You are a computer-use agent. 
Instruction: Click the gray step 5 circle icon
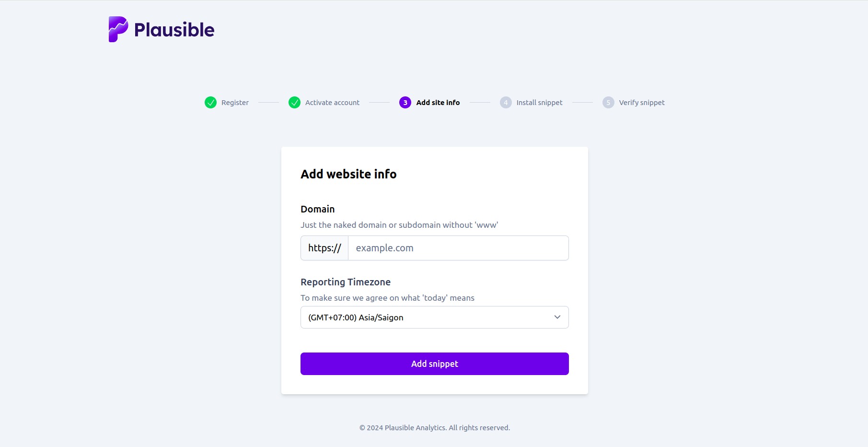[x=608, y=102]
